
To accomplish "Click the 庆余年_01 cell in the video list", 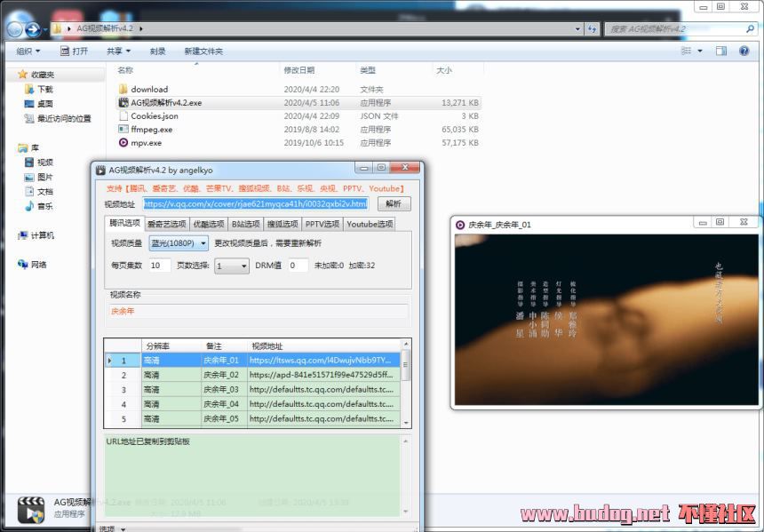I will tap(224, 360).
